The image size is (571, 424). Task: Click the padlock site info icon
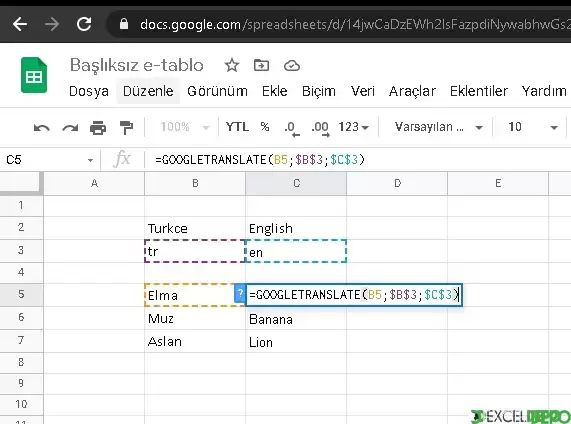point(124,24)
